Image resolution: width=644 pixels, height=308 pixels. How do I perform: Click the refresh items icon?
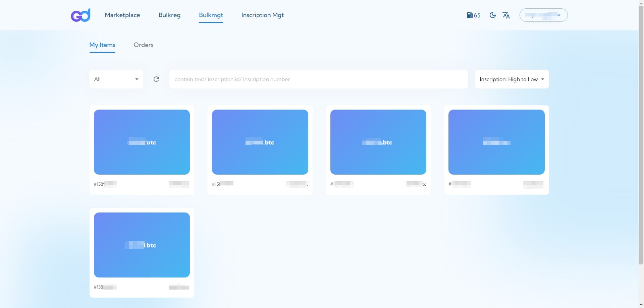[156, 79]
